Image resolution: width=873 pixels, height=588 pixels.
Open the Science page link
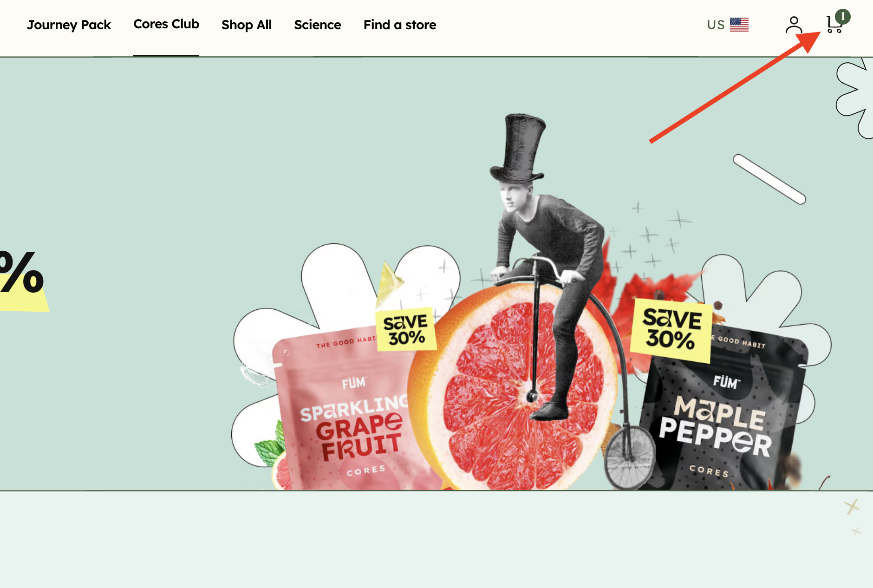coord(318,25)
